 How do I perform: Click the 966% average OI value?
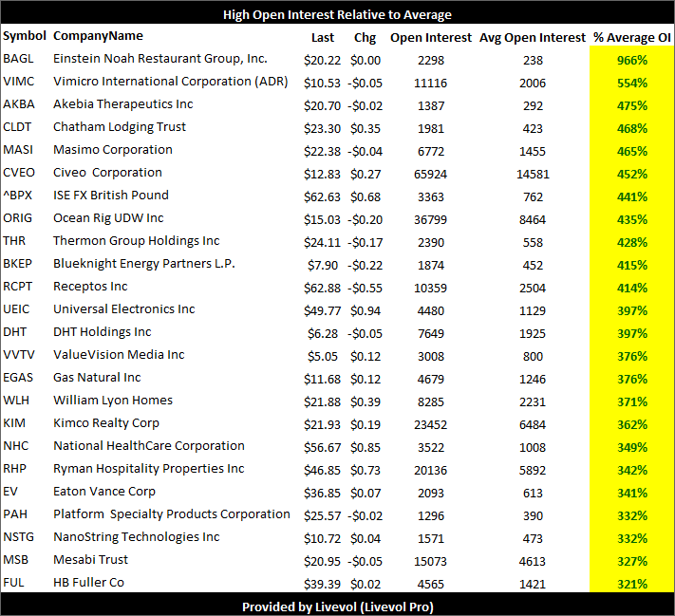632,60
